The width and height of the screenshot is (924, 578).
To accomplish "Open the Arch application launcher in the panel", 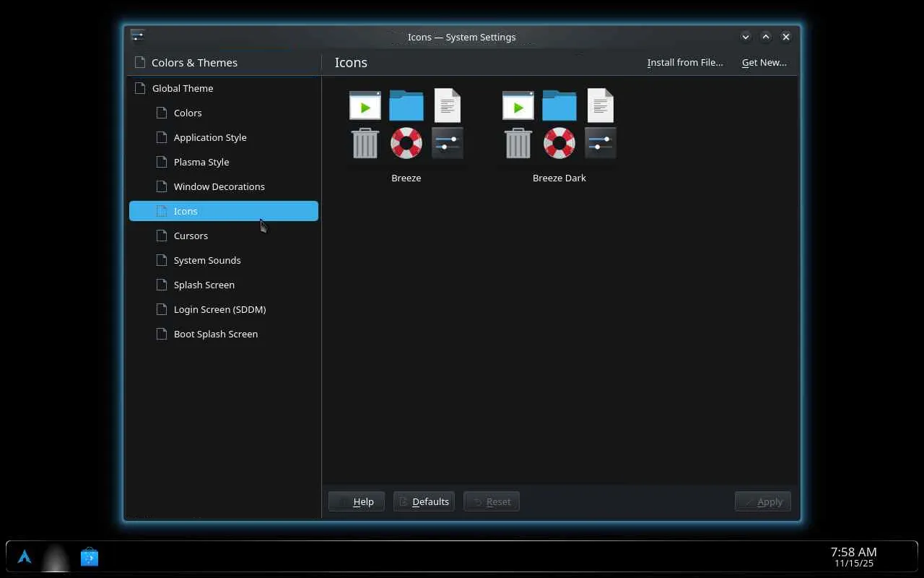I will coord(25,557).
